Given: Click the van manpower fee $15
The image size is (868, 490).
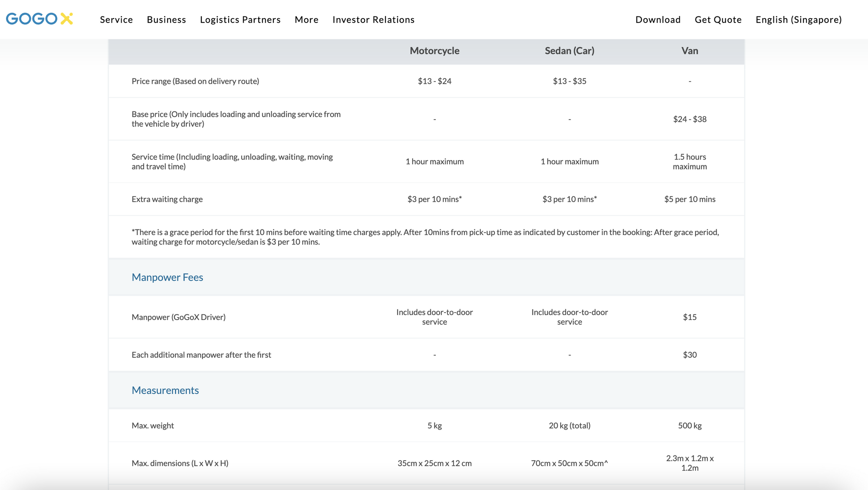Looking at the screenshot, I should 690,317.
